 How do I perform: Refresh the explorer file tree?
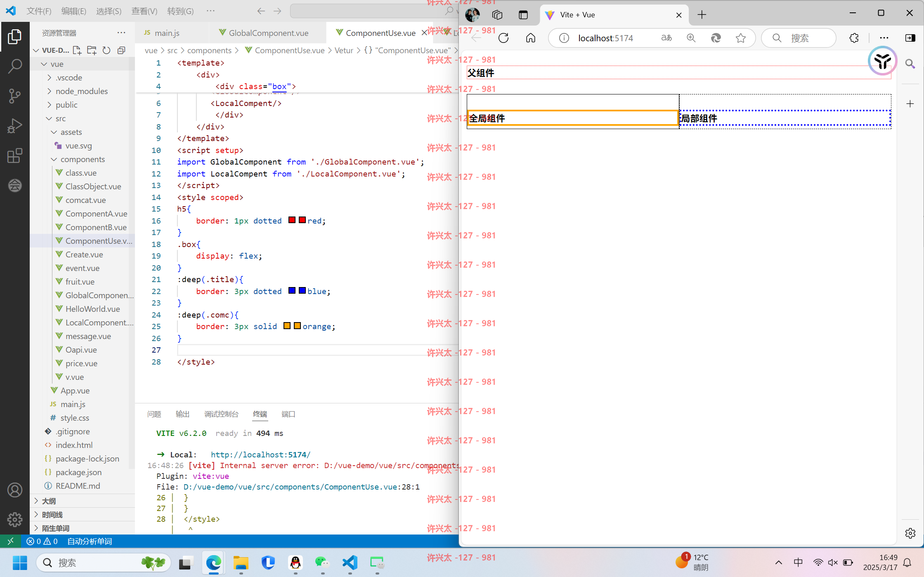pos(106,50)
